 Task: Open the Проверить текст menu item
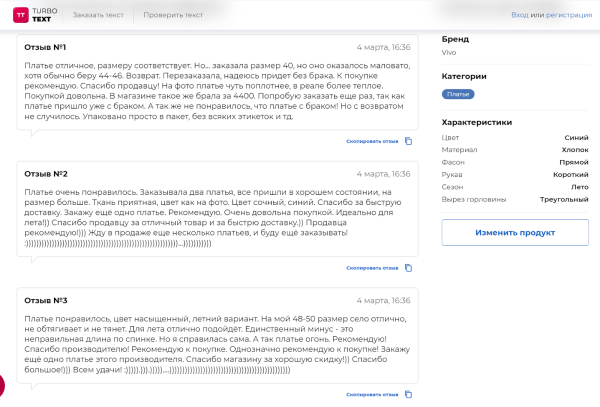[x=173, y=15]
